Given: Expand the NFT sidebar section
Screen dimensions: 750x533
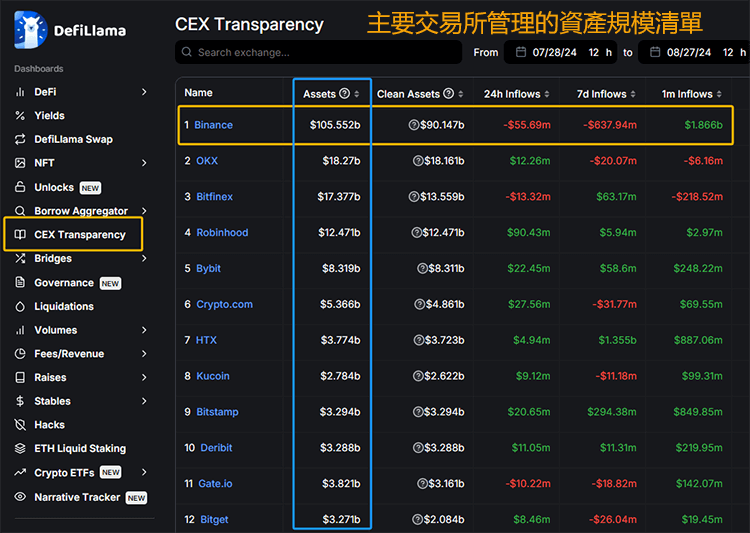Looking at the screenshot, I should [144, 163].
